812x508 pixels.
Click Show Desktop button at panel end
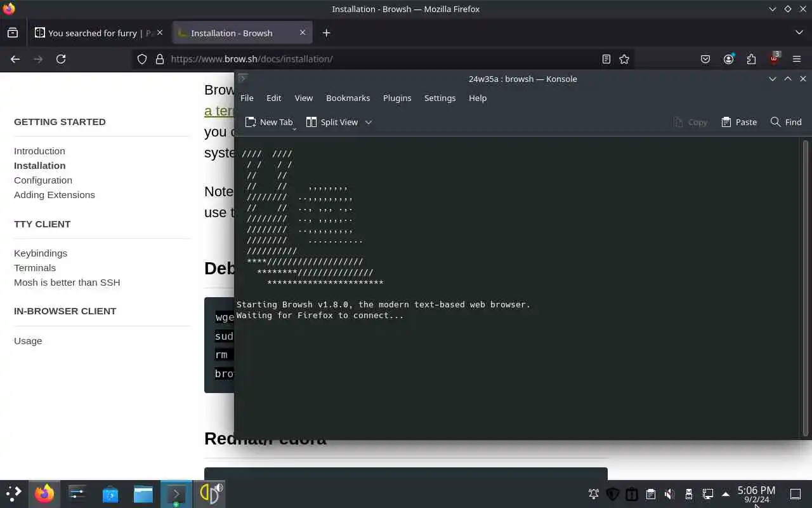click(795, 494)
